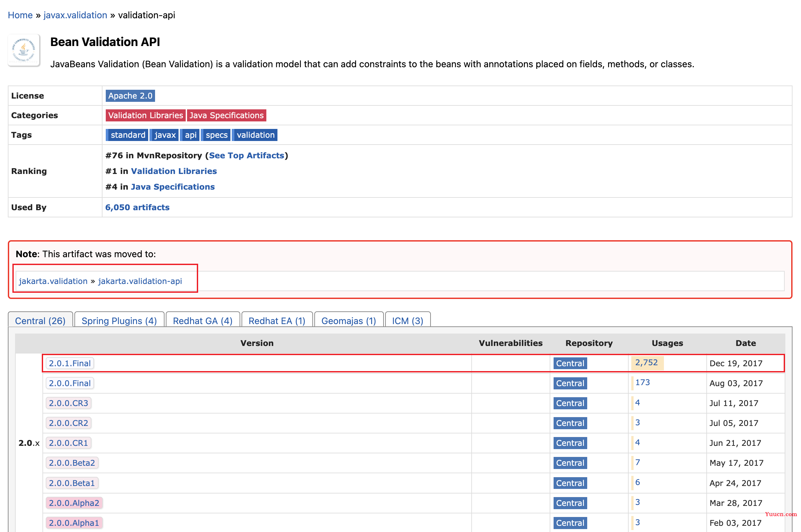Image resolution: width=801 pixels, height=532 pixels.
Task: Select the api tag
Action: [190, 135]
